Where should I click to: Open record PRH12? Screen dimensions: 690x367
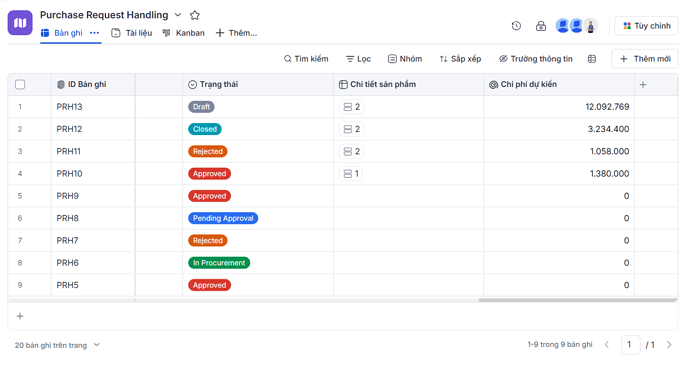coord(69,129)
